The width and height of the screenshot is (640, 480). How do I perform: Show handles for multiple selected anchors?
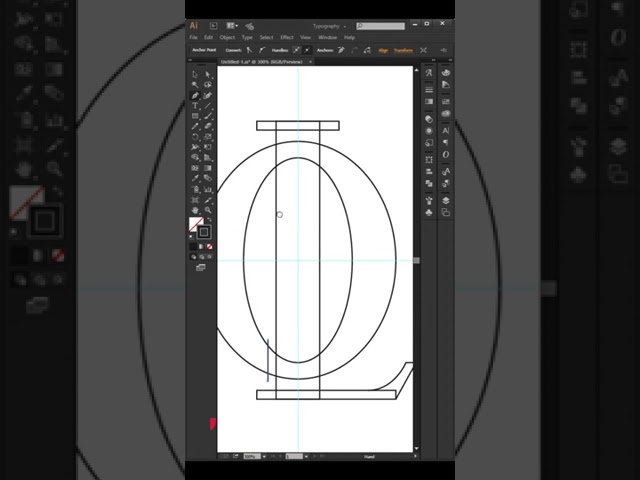tap(296, 50)
